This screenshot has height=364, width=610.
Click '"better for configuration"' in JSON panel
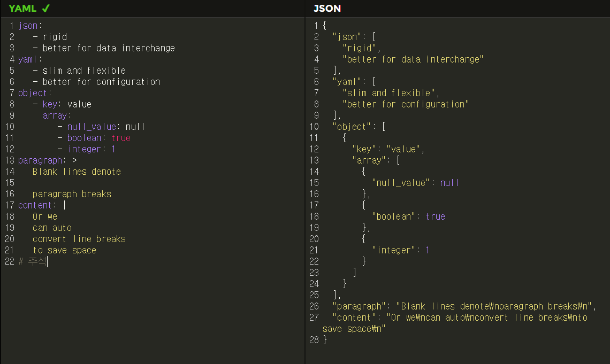point(406,105)
